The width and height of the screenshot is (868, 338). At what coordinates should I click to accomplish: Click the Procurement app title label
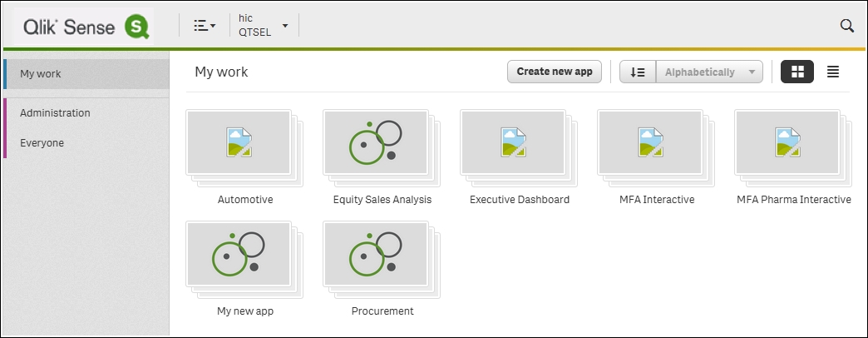click(382, 311)
